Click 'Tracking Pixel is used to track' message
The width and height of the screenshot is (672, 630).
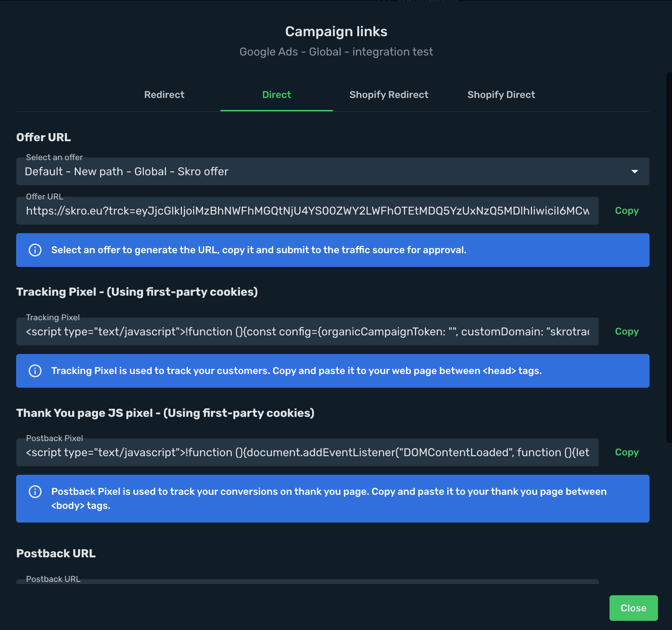(297, 371)
